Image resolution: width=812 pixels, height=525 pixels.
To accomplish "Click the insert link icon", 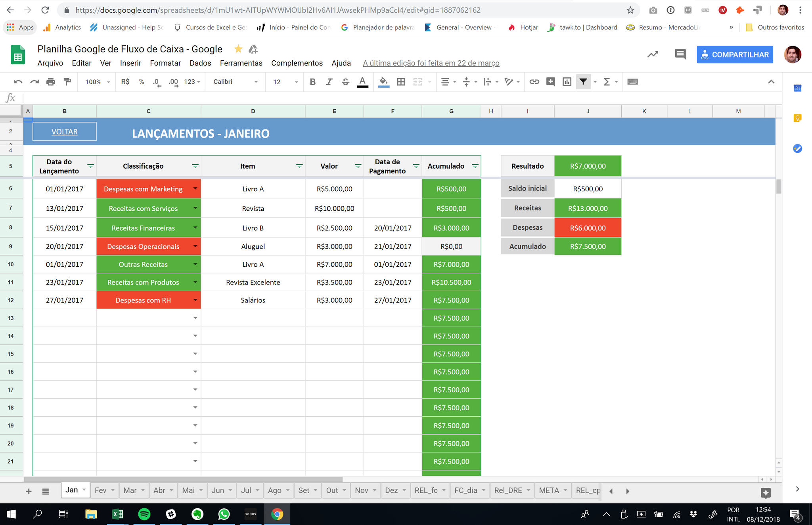I will point(534,82).
